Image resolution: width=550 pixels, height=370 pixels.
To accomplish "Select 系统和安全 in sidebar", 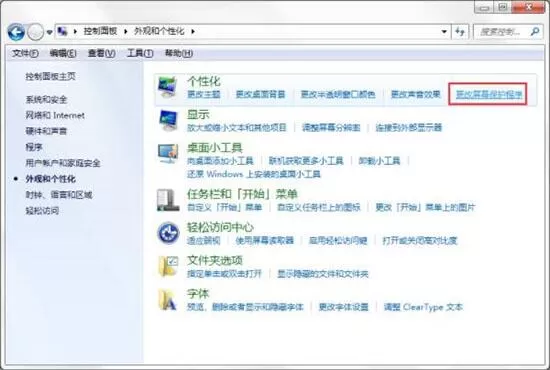I will point(46,100).
